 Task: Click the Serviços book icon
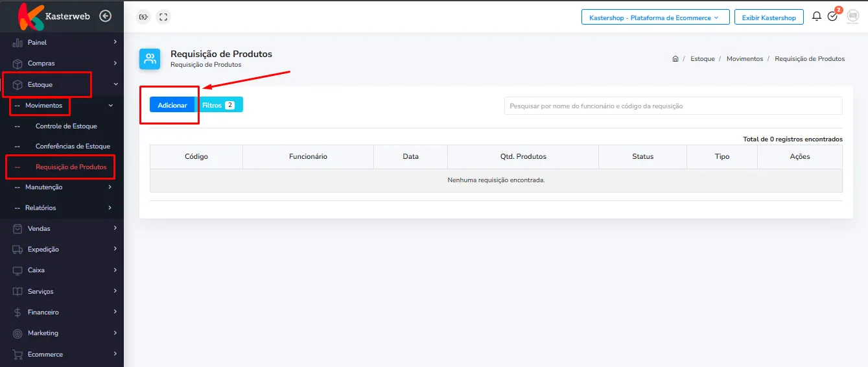[18, 291]
